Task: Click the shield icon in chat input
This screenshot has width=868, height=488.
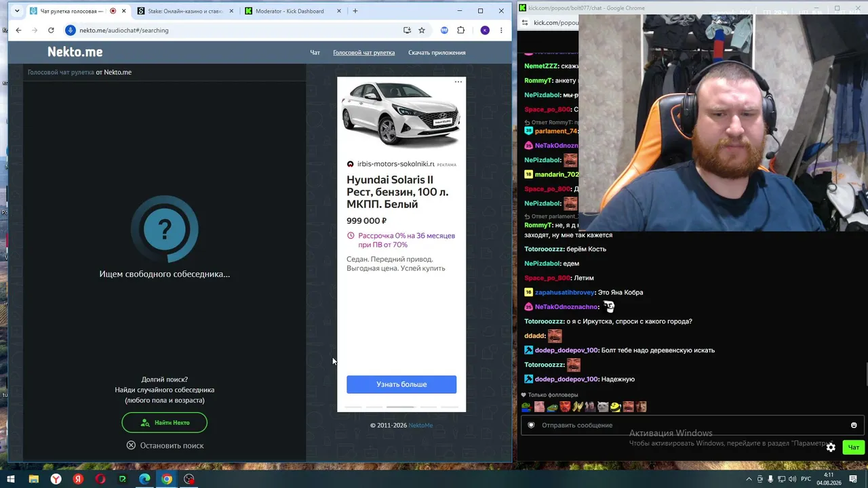Action: pyautogui.click(x=531, y=425)
